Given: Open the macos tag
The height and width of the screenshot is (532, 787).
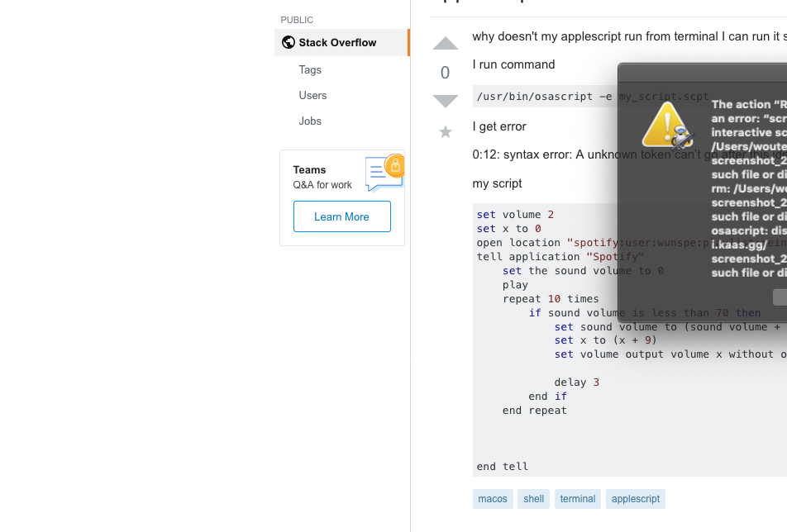Looking at the screenshot, I should pyautogui.click(x=493, y=498).
